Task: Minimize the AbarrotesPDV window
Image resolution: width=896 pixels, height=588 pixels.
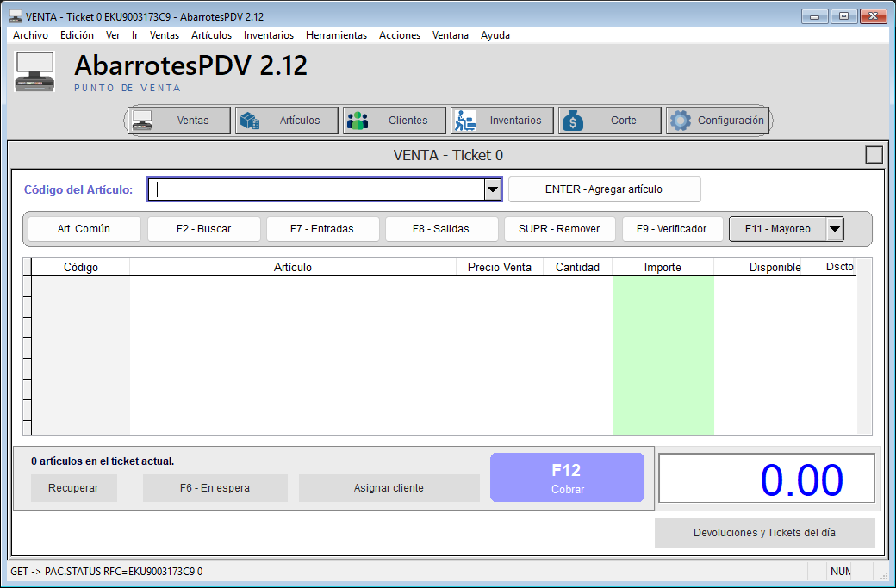Action: click(814, 16)
